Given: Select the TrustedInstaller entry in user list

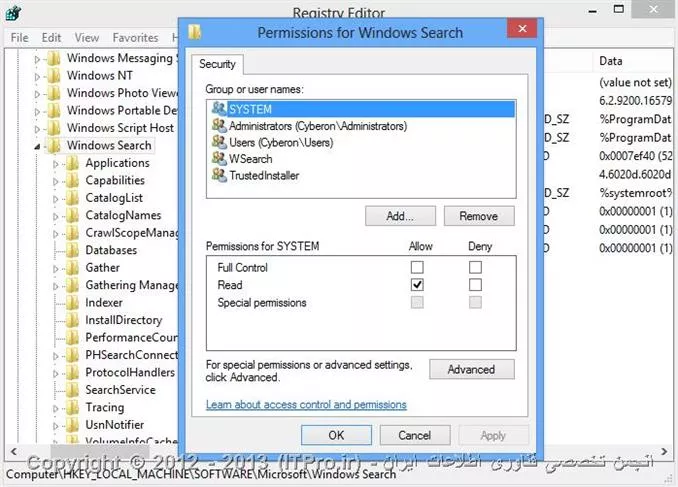Looking at the screenshot, I should click(x=264, y=175).
